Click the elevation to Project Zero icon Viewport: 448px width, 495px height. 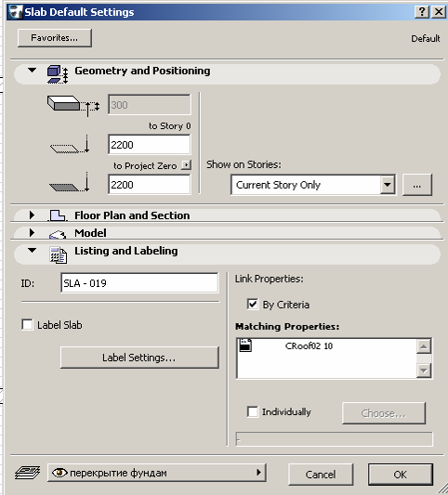[70, 182]
